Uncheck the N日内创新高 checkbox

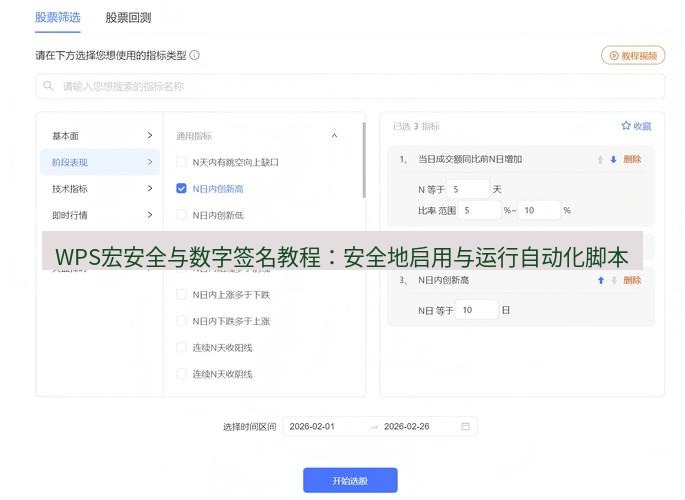coord(181,188)
